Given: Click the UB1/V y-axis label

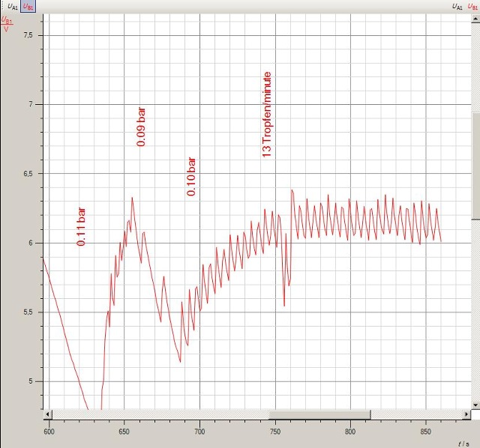Looking at the screenshot, I should [7, 25].
